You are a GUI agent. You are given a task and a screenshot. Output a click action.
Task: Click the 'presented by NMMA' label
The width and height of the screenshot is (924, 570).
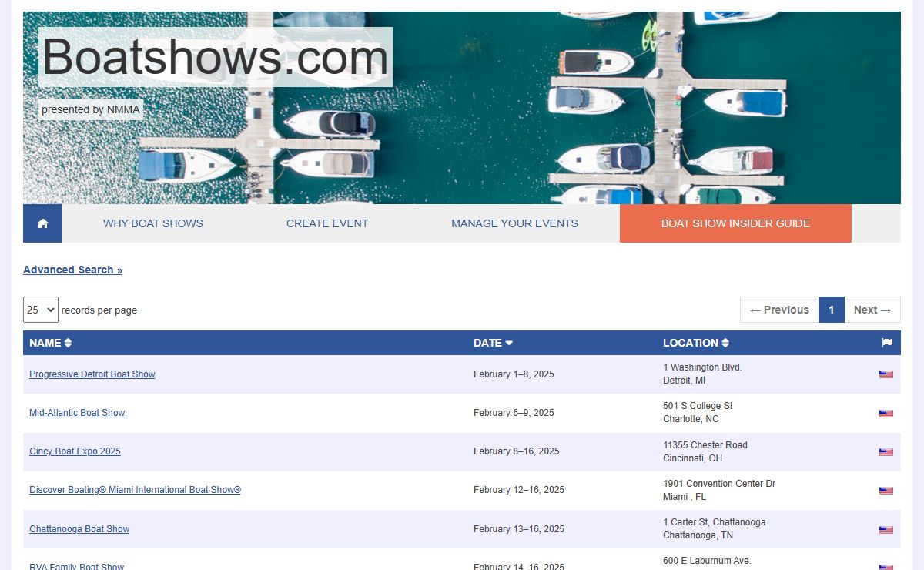(x=91, y=109)
